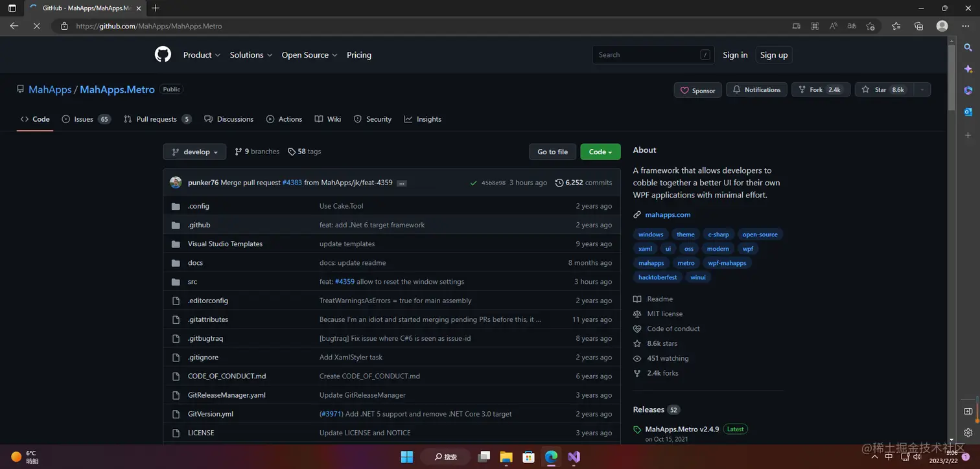This screenshot has height=469, width=980.
Task: Open Edge settings and more ellipsis
Action: click(966, 26)
